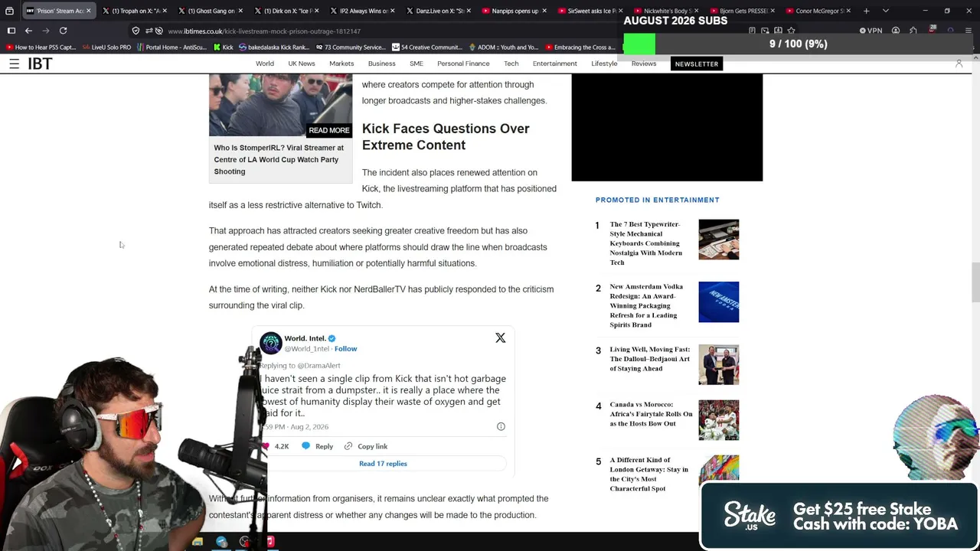980x551 pixels.
Task: Open the Entertainment section
Action: 555,64
